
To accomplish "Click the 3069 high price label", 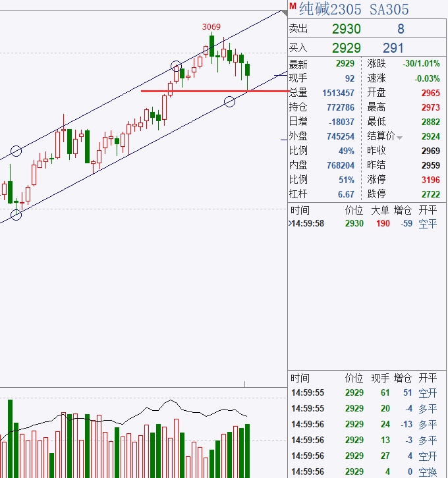I will [x=211, y=27].
